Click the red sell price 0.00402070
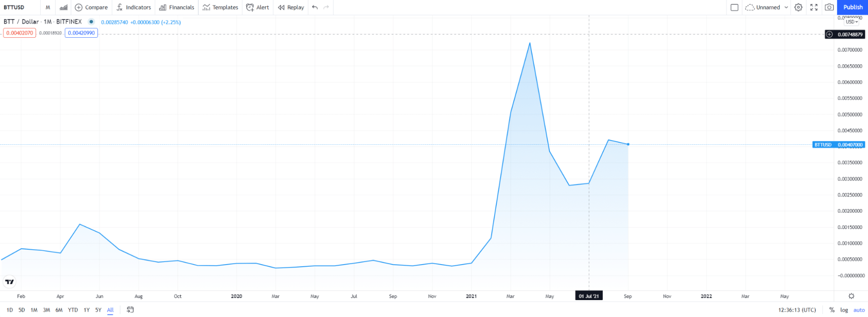This screenshot has height=317, width=868. click(x=20, y=33)
